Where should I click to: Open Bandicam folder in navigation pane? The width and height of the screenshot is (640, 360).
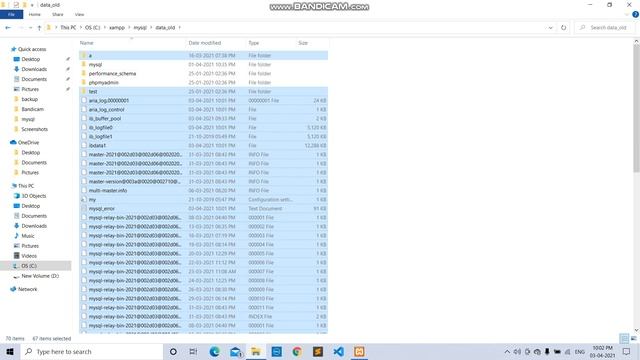(x=32, y=109)
